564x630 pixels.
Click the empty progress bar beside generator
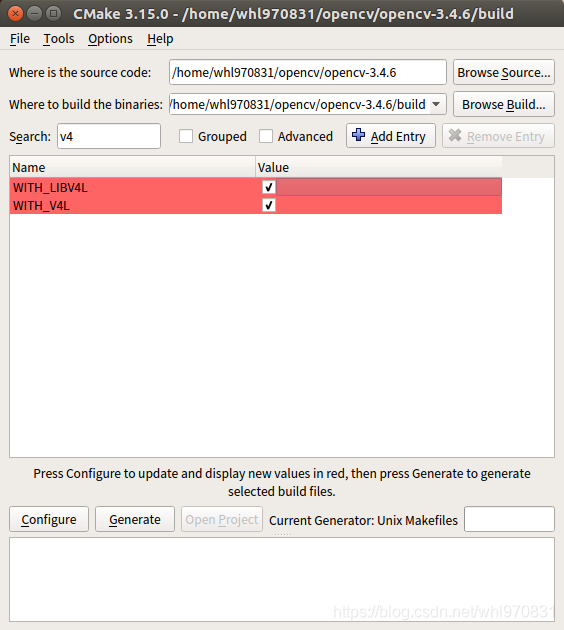(x=509, y=519)
